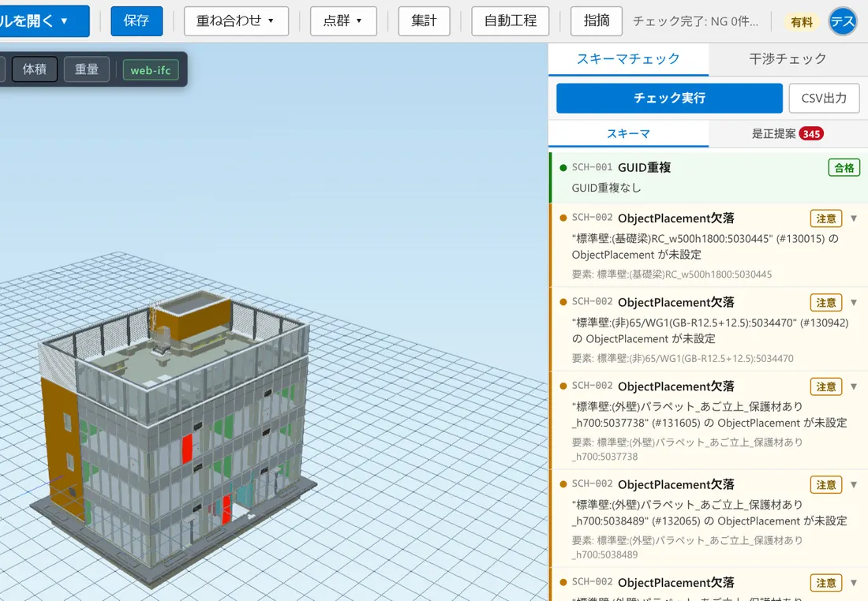Click the 注意 badge for element #130015
Screen dimensions: 868x601
point(826,218)
